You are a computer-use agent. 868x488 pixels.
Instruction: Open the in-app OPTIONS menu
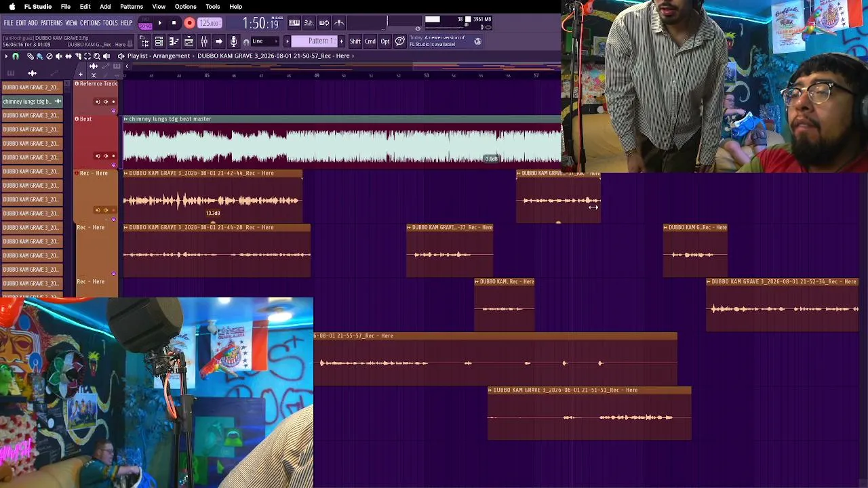90,23
